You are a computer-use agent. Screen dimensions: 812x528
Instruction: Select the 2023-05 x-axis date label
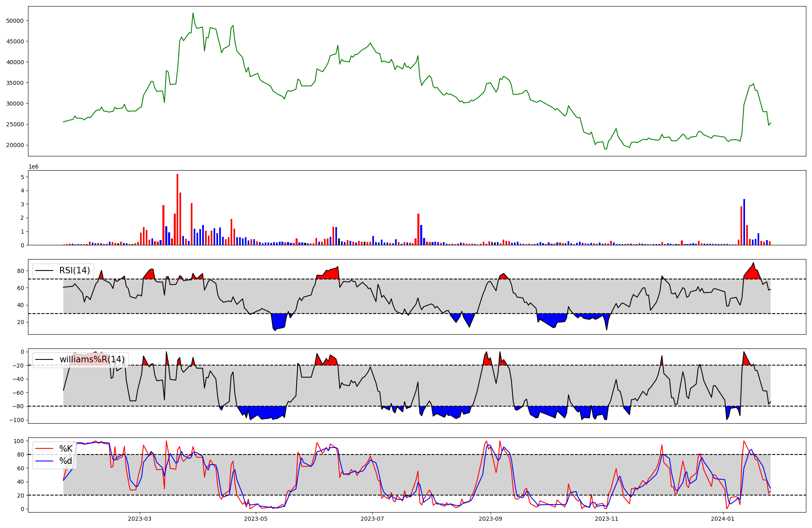256,519
